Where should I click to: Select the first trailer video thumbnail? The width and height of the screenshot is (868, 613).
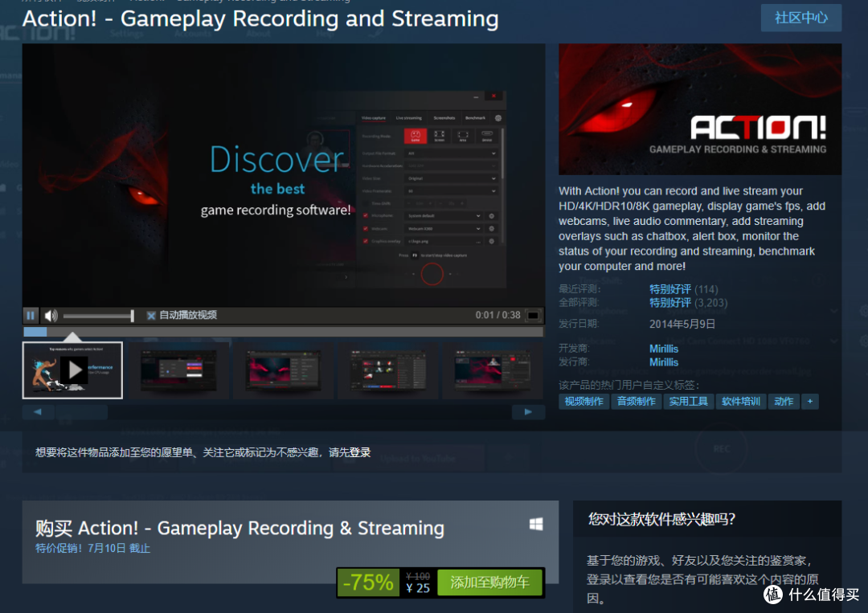click(72, 370)
